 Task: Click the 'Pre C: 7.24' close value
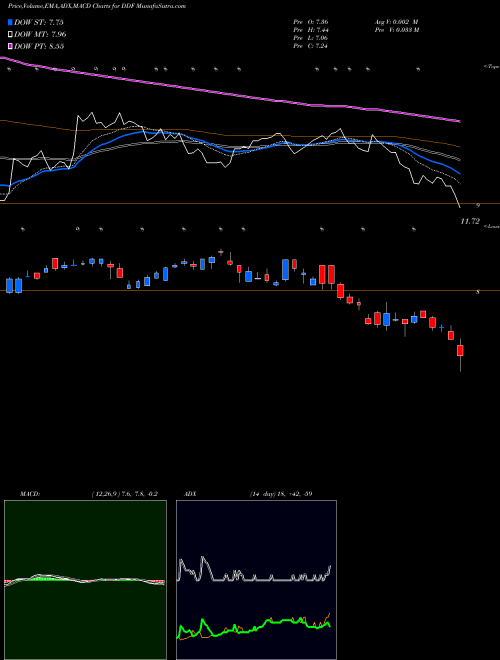click(311, 46)
